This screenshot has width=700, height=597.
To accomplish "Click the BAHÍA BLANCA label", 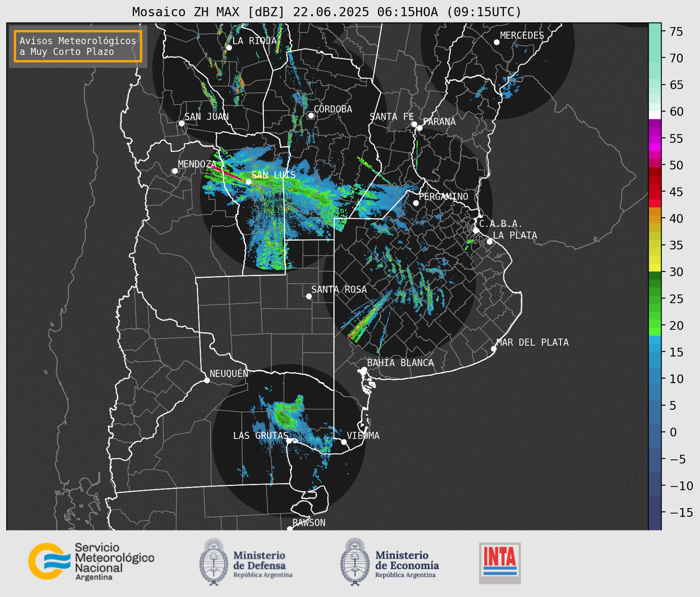I will pos(400,363).
